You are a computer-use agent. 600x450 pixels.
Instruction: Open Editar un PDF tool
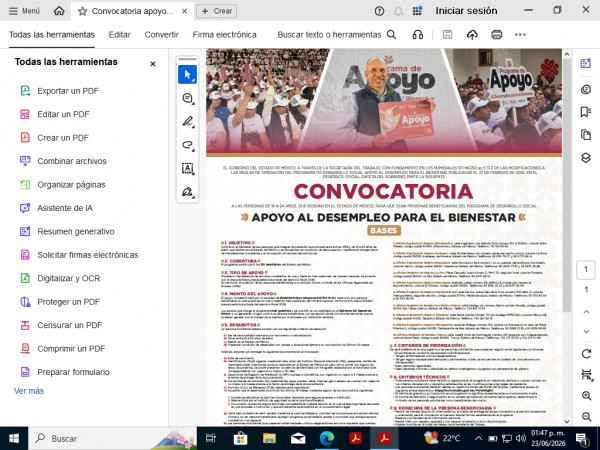pos(55,114)
